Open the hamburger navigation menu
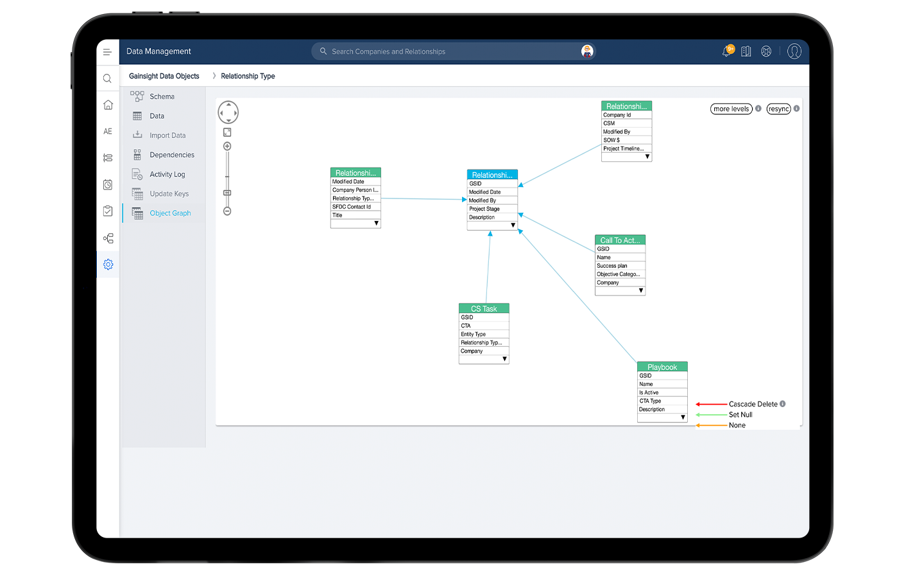 107,52
